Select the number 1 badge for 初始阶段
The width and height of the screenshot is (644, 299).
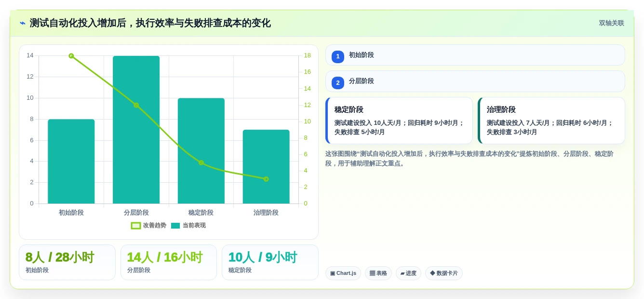[x=338, y=56]
